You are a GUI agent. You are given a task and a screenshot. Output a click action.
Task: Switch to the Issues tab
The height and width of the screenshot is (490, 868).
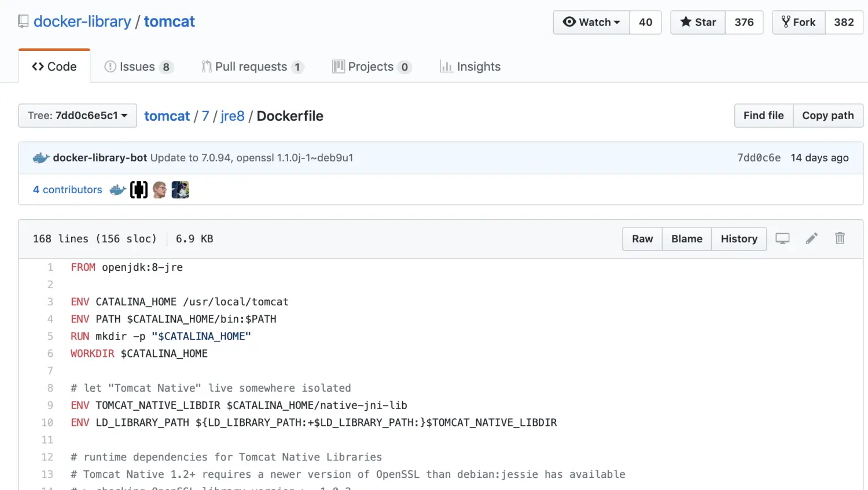[138, 67]
